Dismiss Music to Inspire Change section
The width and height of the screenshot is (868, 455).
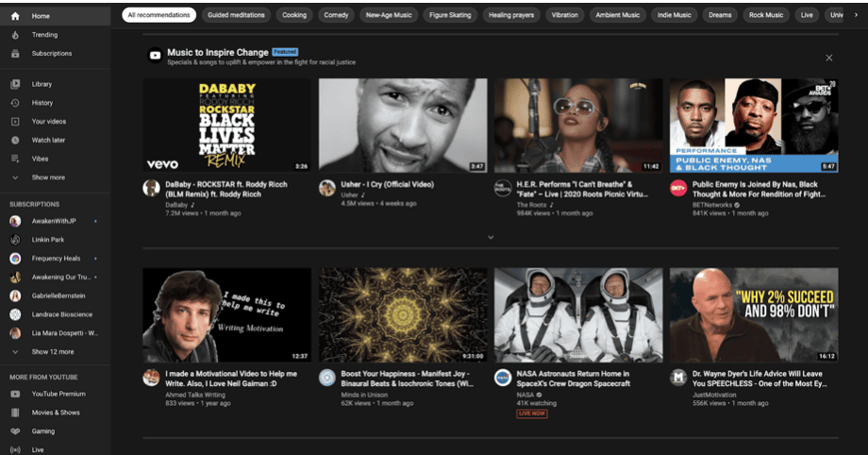tap(828, 58)
